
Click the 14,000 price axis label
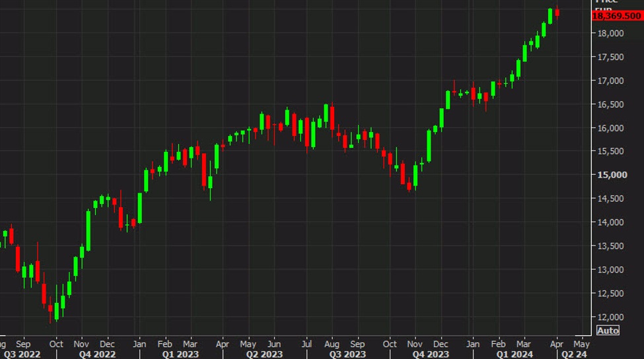pos(610,222)
